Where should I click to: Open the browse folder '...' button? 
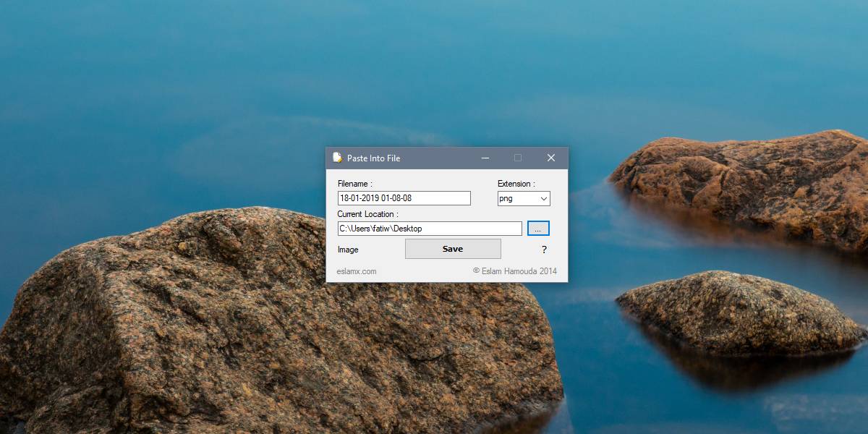[x=538, y=229]
